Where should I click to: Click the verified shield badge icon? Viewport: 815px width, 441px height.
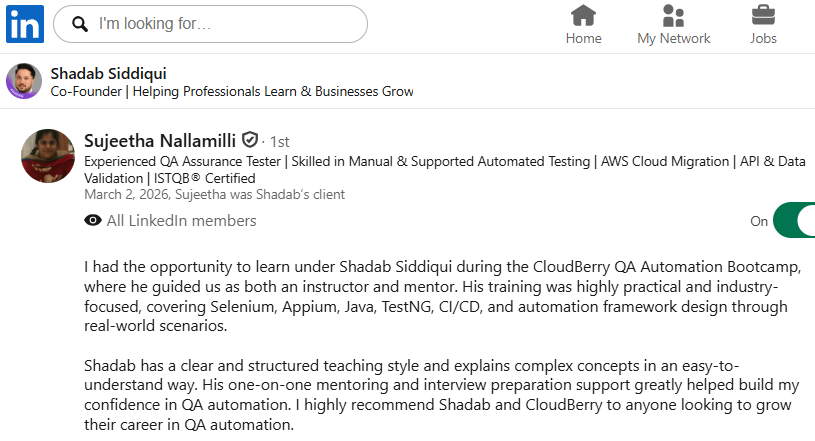[250, 140]
